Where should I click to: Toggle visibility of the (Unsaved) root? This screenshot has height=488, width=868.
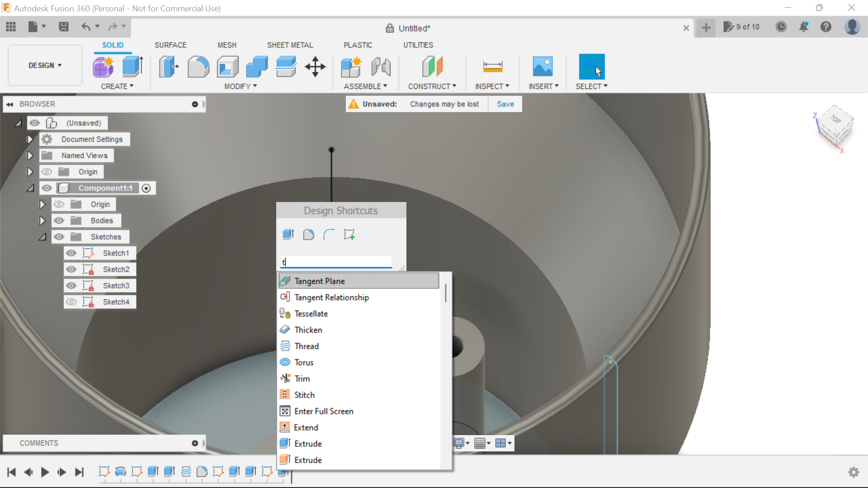coord(35,123)
